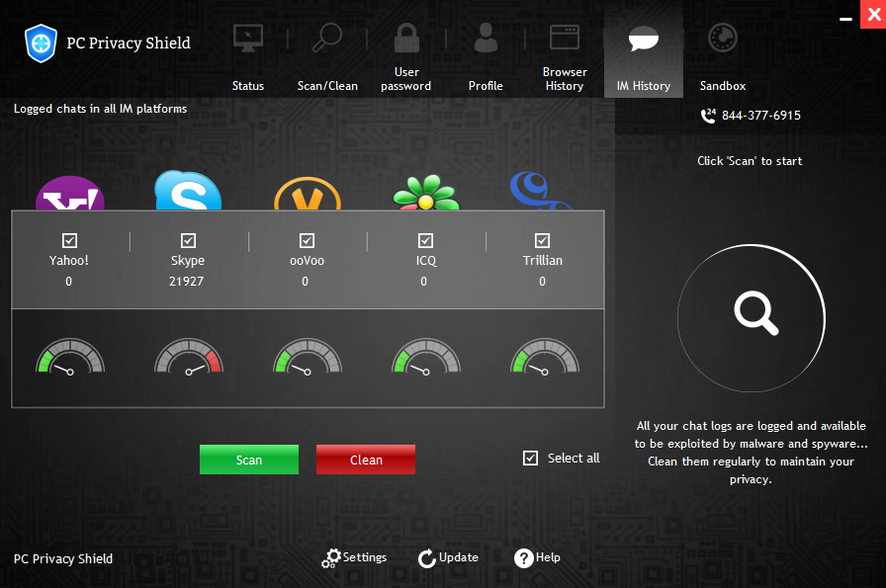Close the window with red X

click(x=873, y=14)
